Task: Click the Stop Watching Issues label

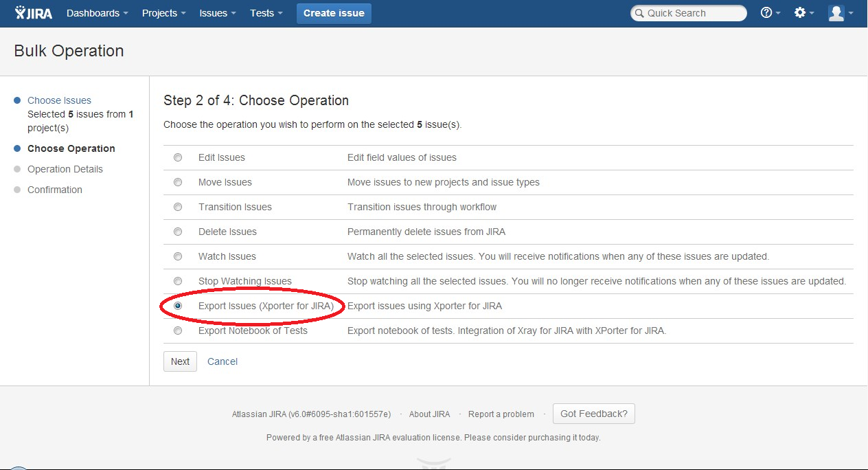Action: 245,281
